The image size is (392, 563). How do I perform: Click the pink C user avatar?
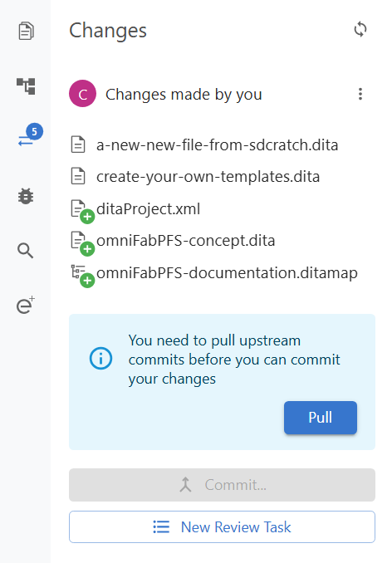pos(82,94)
